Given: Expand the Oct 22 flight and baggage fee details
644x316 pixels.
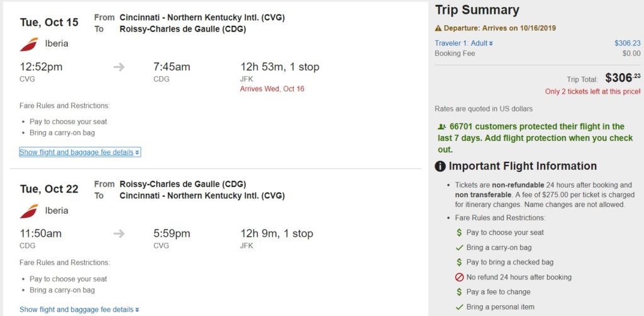Looking at the screenshot, I should tap(80, 310).
